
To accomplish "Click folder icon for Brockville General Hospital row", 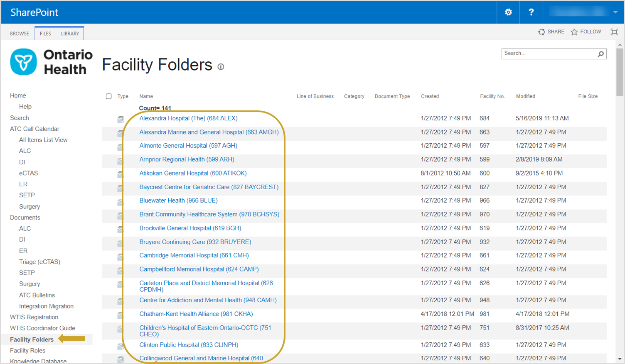I will click(x=121, y=229).
